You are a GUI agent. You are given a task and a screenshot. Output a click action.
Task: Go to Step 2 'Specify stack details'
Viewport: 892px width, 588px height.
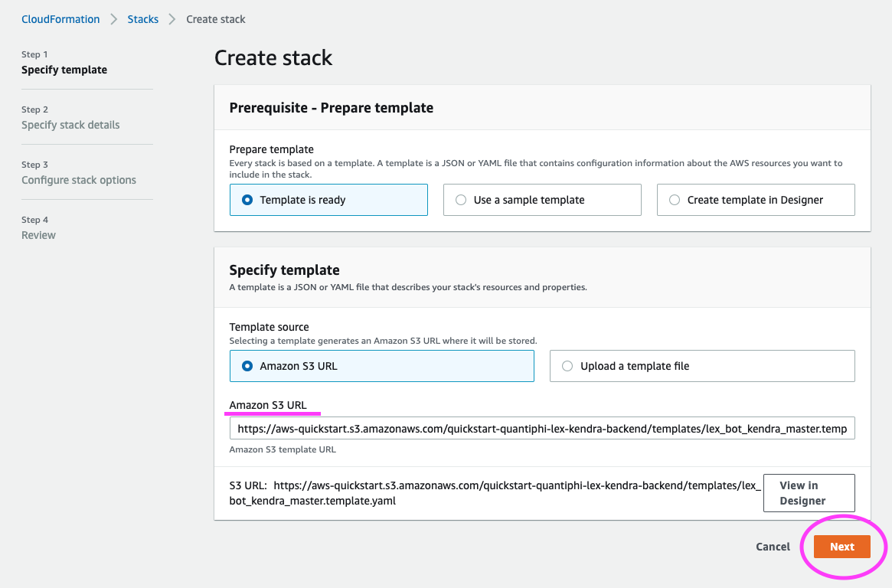(70, 125)
